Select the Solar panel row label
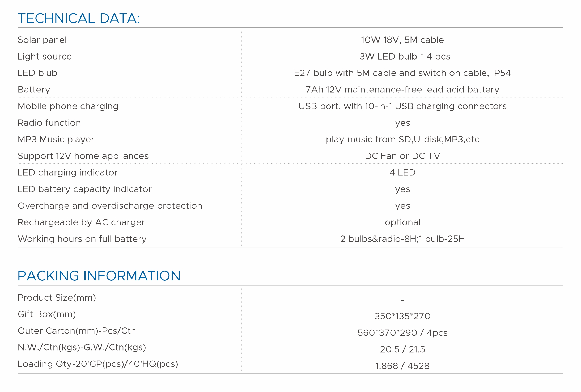 [42, 40]
